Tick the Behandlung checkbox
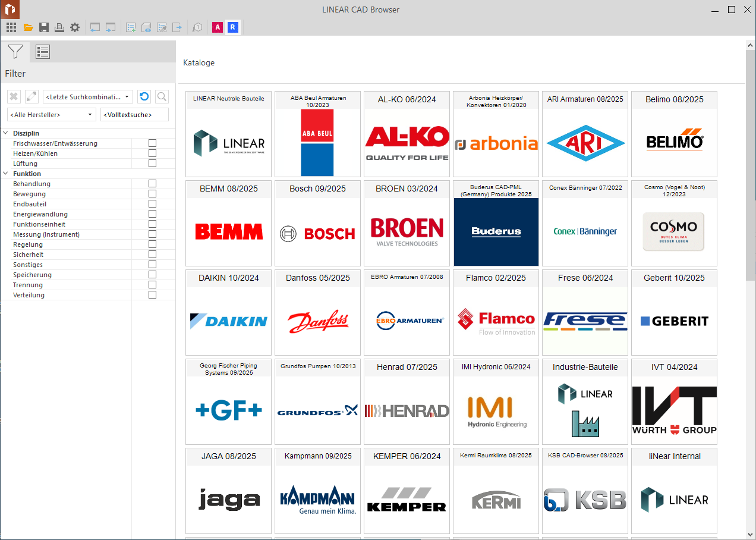This screenshot has width=756, height=540. (x=153, y=184)
